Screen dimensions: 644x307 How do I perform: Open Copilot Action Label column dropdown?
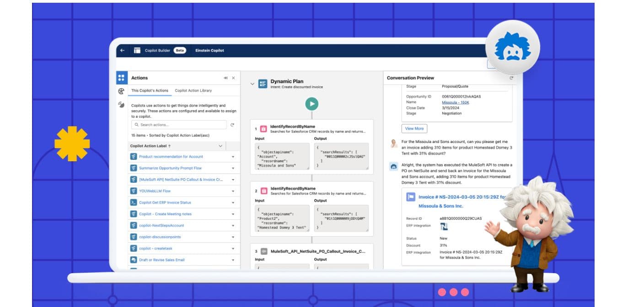point(220,146)
